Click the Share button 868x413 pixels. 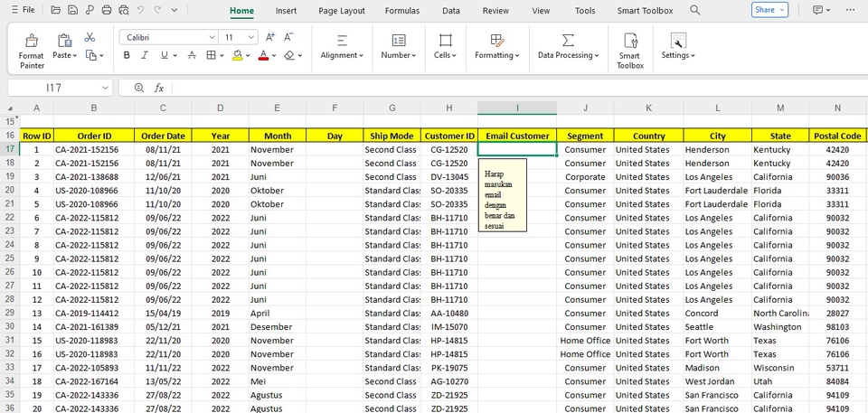click(770, 9)
